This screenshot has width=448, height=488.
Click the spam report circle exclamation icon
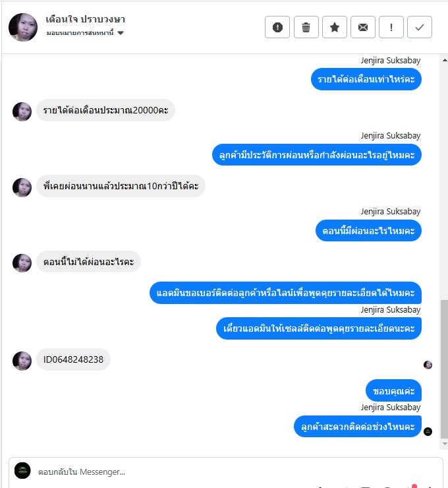(x=277, y=28)
